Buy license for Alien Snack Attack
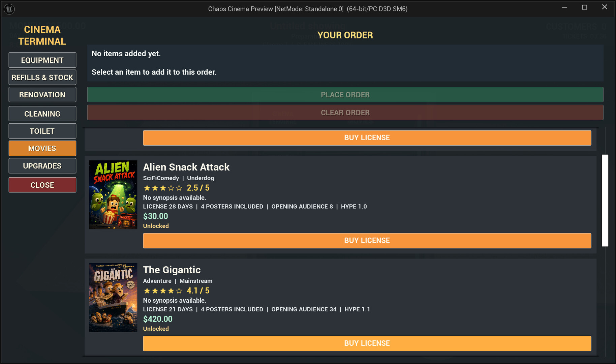The image size is (616, 364). [x=367, y=241]
